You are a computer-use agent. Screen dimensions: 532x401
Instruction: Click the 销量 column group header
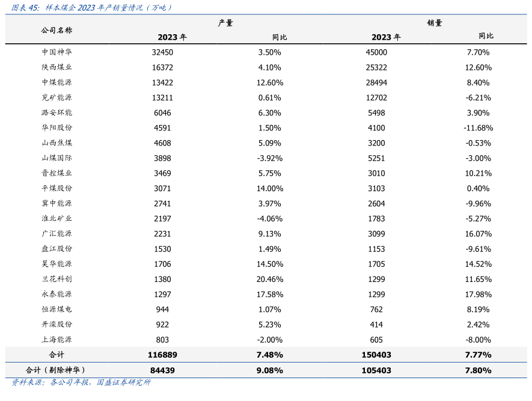click(435, 23)
